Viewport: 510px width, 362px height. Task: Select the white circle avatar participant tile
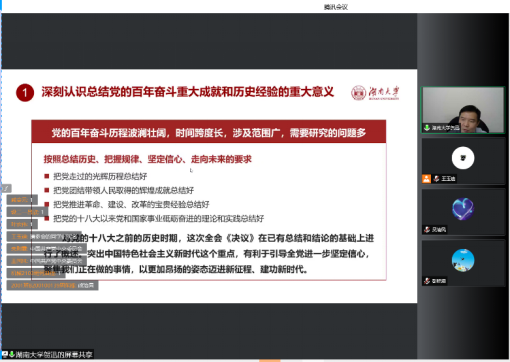[463, 161]
